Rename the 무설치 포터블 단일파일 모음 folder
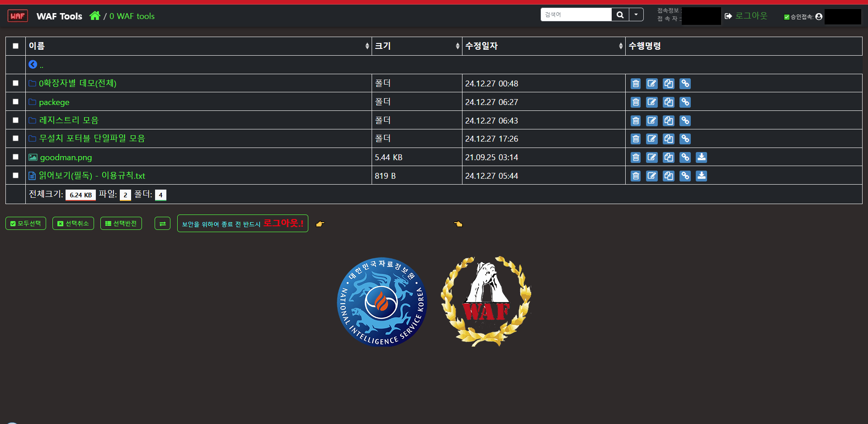868x424 pixels. point(652,139)
